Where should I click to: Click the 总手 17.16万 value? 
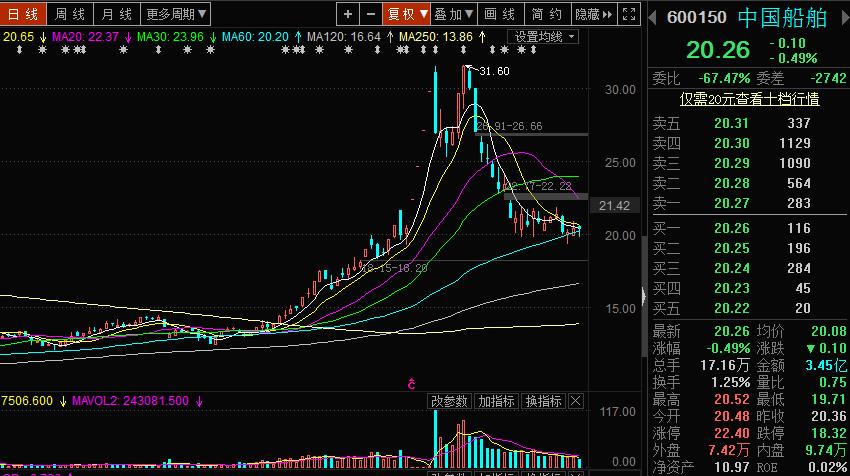click(x=725, y=365)
